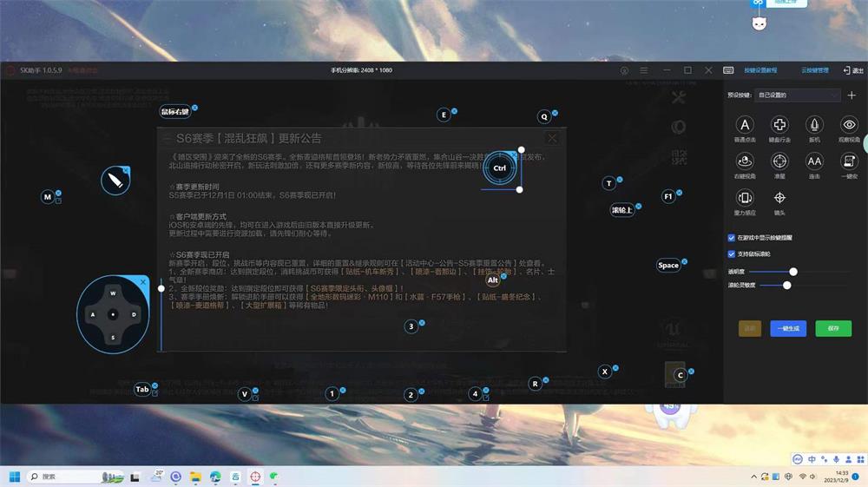Choose the 键盘行走 D-pad walking icon
This screenshot has width=868, height=487.
[x=779, y=125]
